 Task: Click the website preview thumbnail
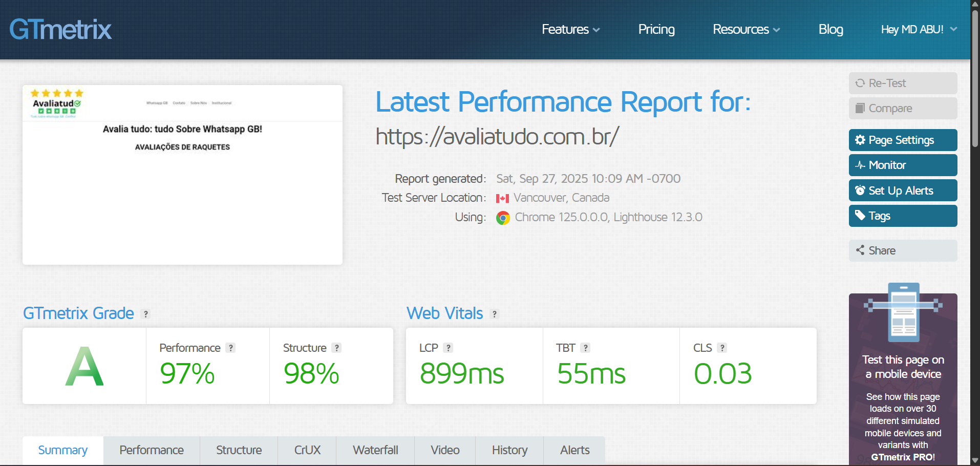[182, 174]
